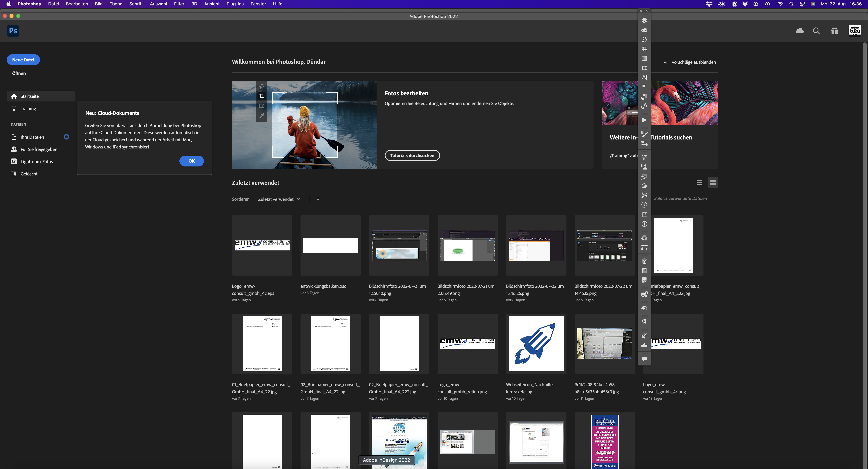
Task: Expand the collapsed panel dock arrows
Action: [x=647, y=11]
